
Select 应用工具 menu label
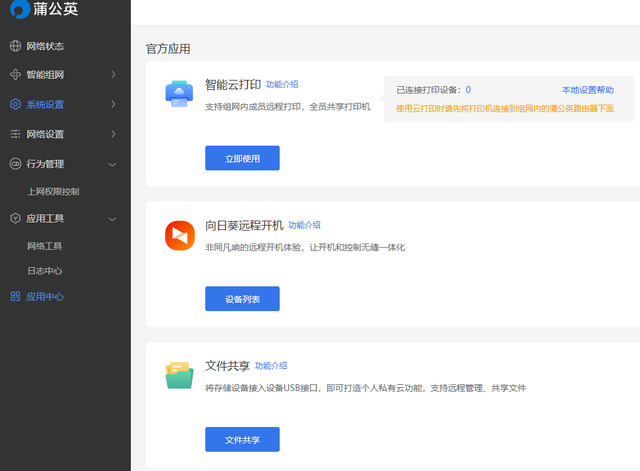(45, 218)
